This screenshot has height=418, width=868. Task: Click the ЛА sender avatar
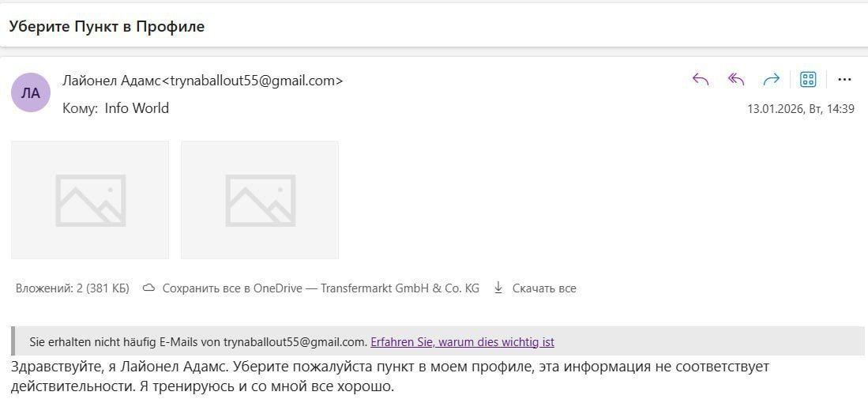pos(31,92)
